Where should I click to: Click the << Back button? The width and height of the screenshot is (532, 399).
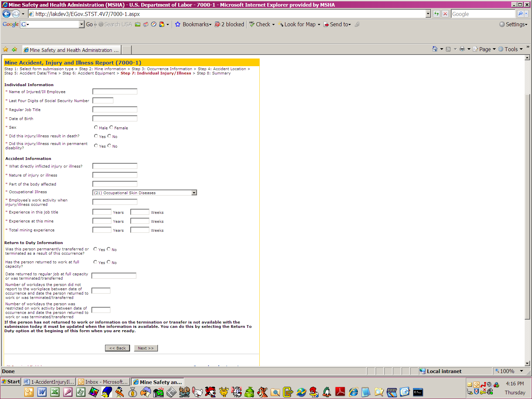[x=117, y=348]
